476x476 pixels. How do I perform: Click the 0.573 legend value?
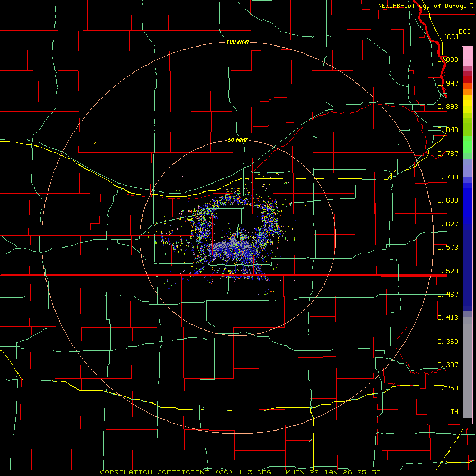[448, 248]
